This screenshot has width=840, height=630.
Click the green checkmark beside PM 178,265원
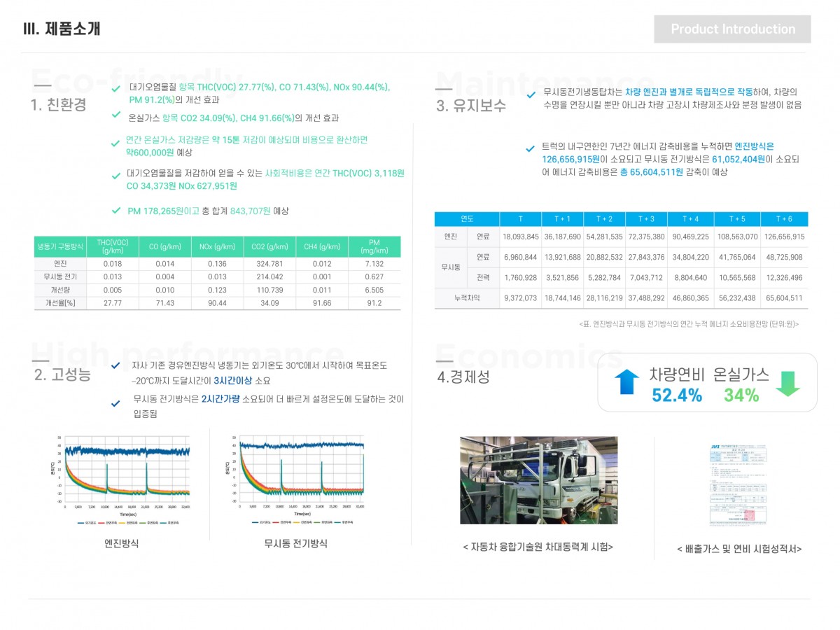point(116,210)
